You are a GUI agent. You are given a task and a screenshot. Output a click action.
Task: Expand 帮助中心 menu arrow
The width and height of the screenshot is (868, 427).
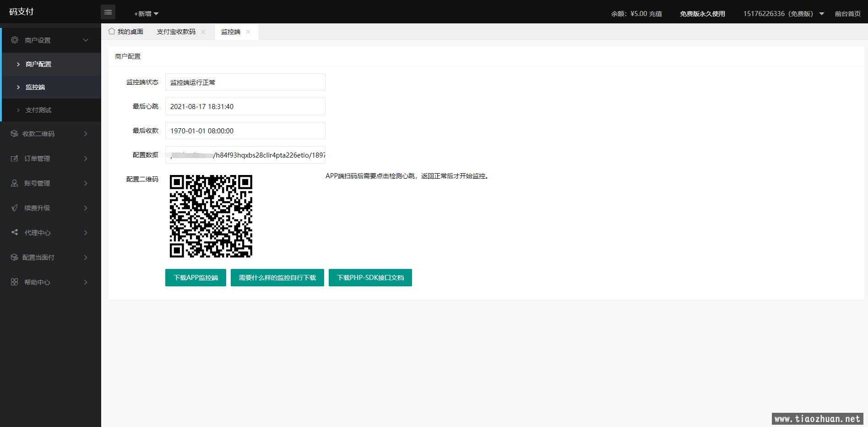pos(86,282)
